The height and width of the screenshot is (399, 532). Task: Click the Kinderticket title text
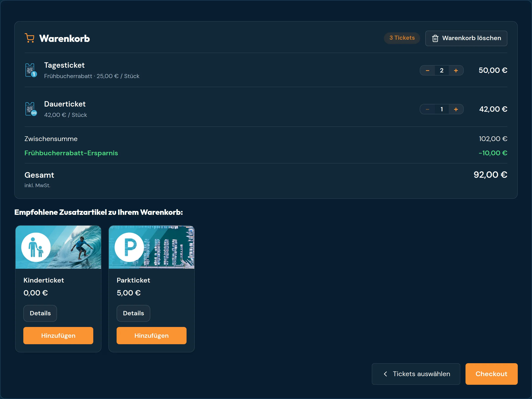pyautogui.click(x=44, y=280)
